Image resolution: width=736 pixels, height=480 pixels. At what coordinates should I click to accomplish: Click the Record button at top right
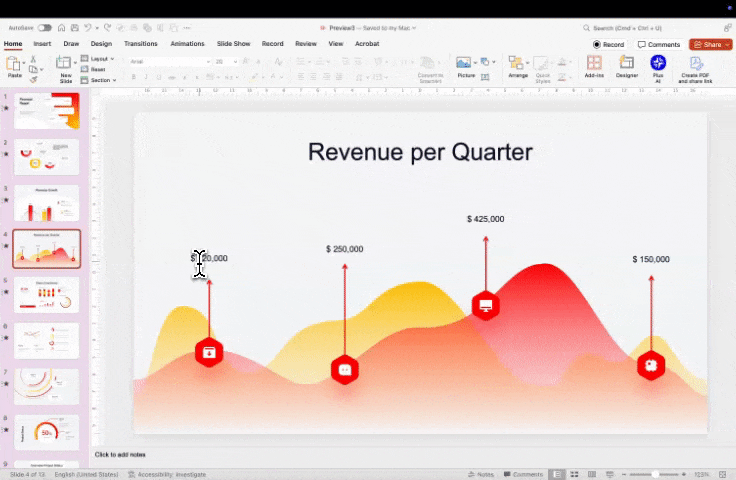coord(608,44)
